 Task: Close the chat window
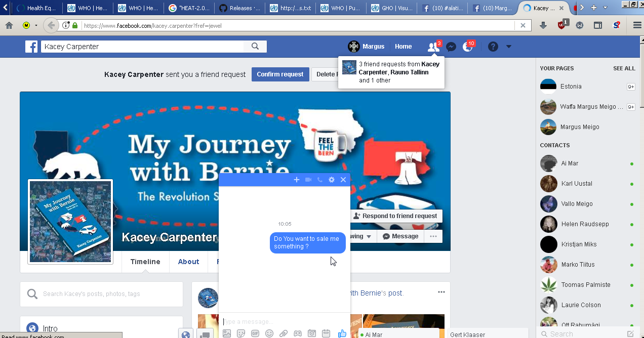[x=343, y=180]
